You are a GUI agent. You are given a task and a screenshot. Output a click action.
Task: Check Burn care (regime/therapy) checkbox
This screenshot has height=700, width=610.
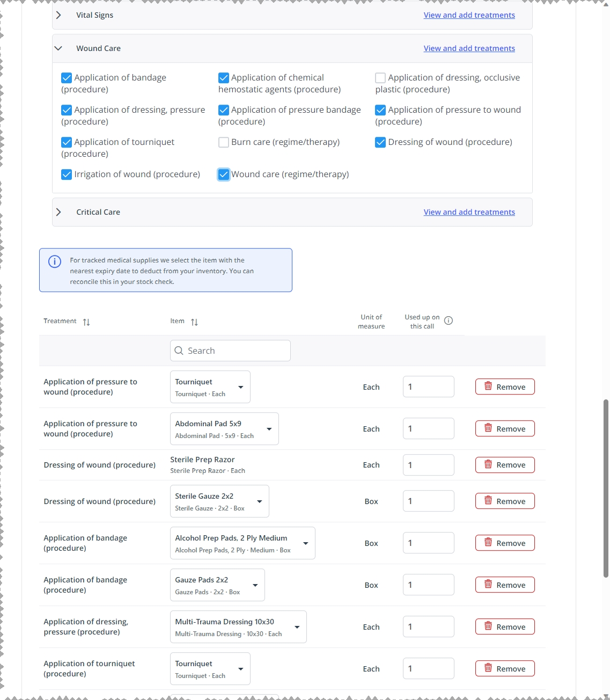tap(224, 142)
